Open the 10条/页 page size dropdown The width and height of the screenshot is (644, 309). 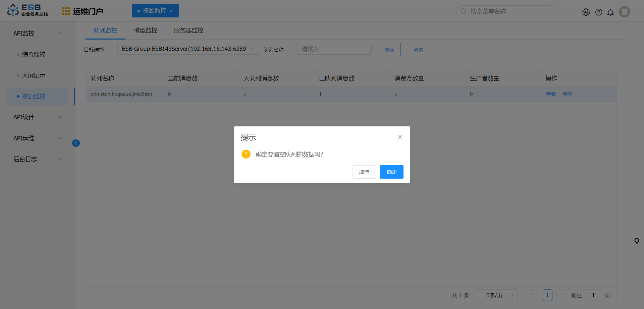pyautogui.click(x=496, y=295)
